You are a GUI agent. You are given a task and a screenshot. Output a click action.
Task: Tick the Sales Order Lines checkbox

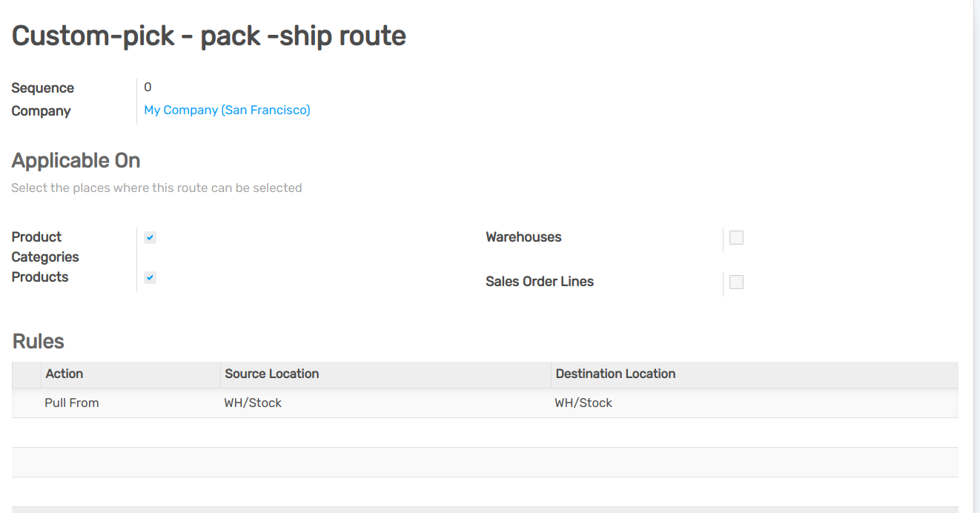736,282
